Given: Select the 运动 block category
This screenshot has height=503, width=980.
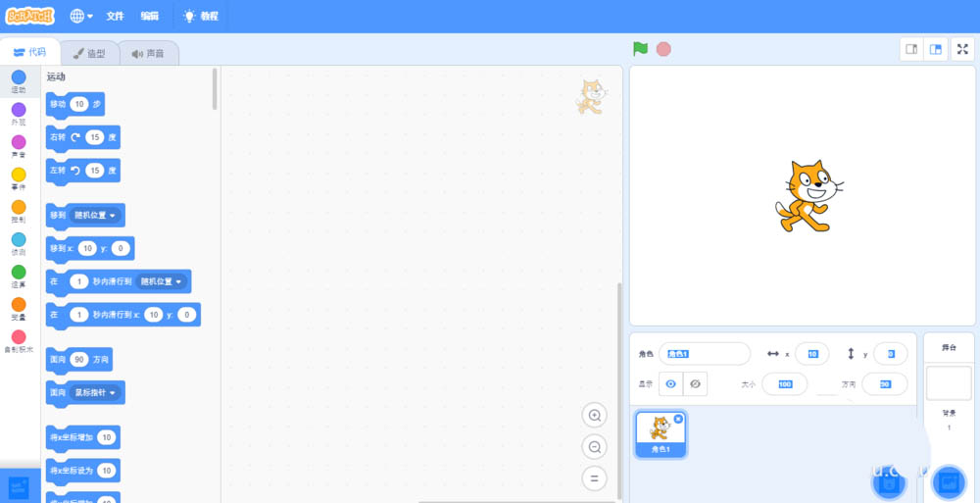Looking at the screenshot, I should [19, 82].
